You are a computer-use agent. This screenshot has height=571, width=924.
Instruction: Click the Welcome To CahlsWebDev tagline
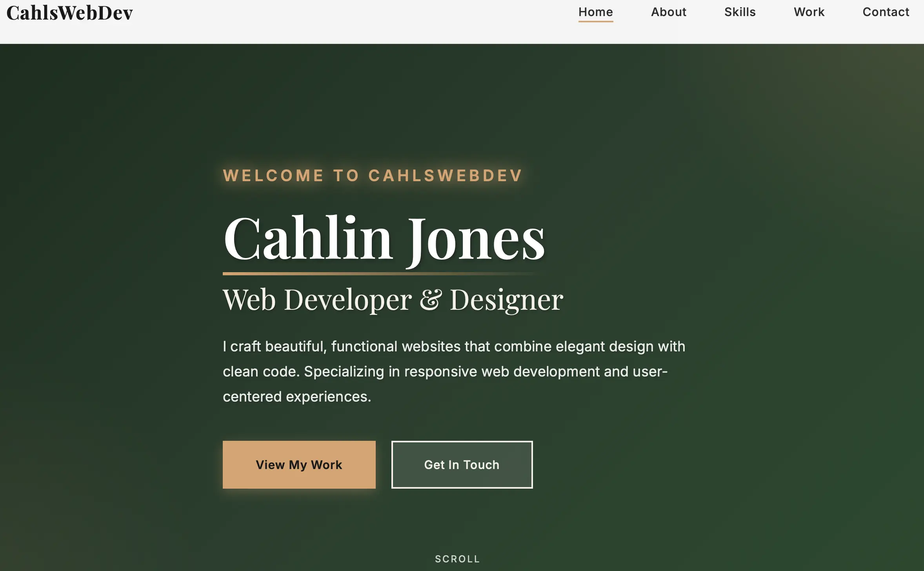pos(372,175)
